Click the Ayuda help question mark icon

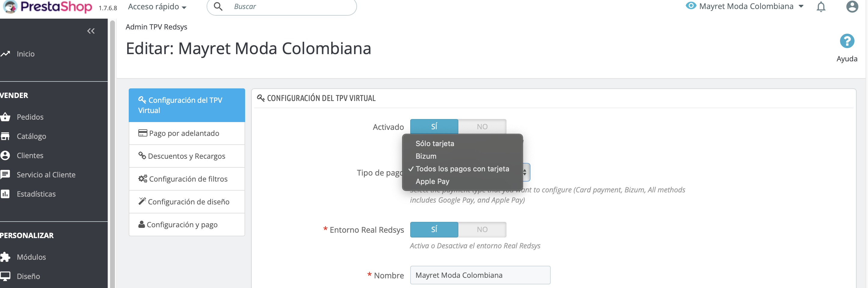[847, 41]
